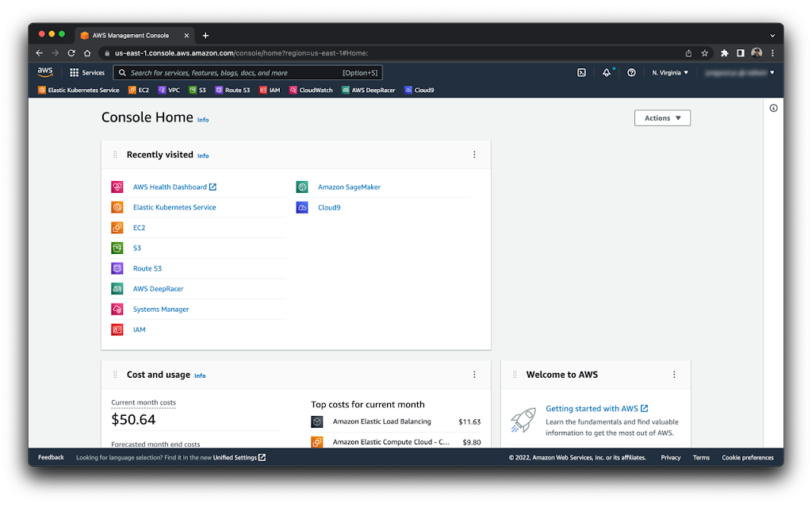The width and height of the screenshot is (812, 508).
Task: Click the IAM icon in Recently visited
Action: pyautogui.click(x=117, y=329)
